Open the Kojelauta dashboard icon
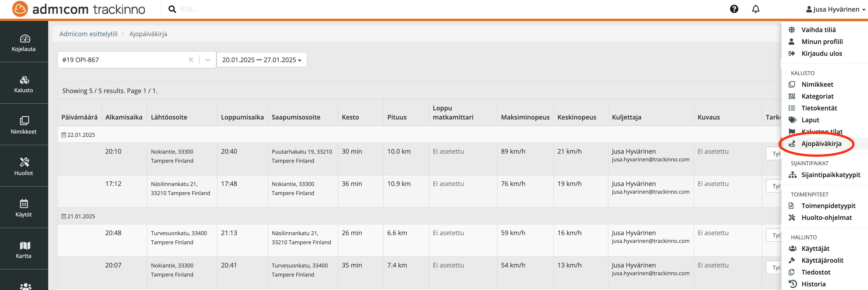 (24, 43)
